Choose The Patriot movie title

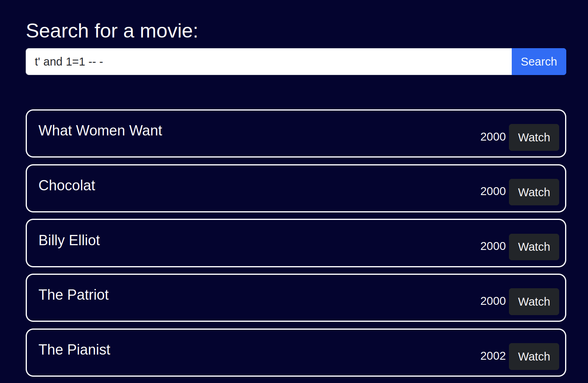pyautogui.click(x=73, y=295)
